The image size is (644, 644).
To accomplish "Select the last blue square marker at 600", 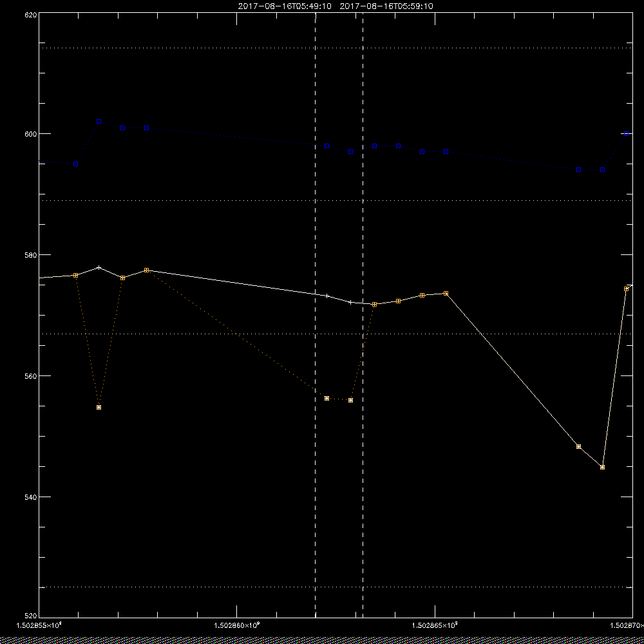I will [627, 134].
